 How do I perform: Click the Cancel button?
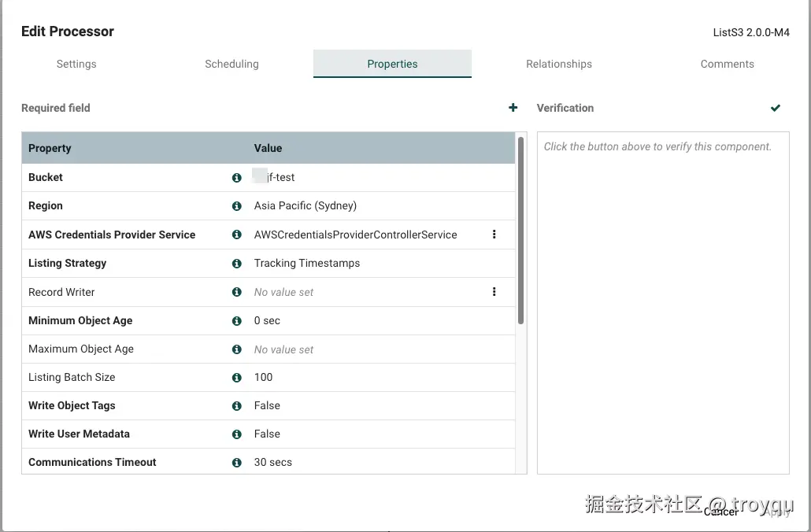pos(720,512)
